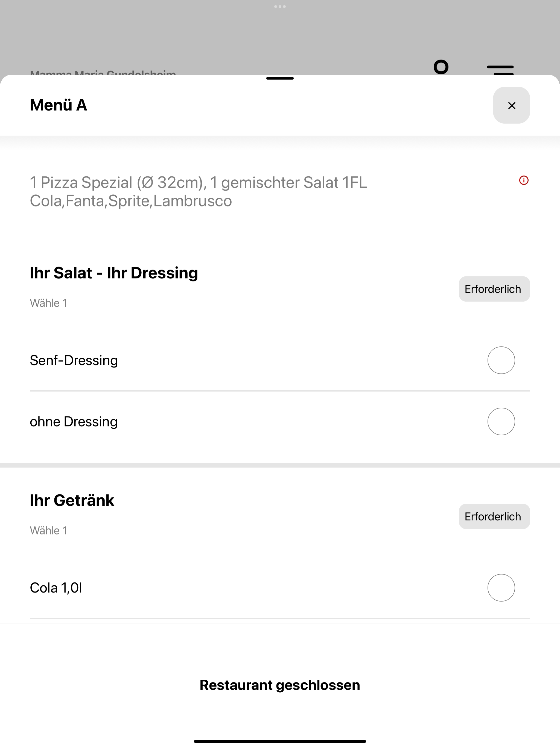
Task: Open the red allergen info icon
Action: [x=524, y=180]
